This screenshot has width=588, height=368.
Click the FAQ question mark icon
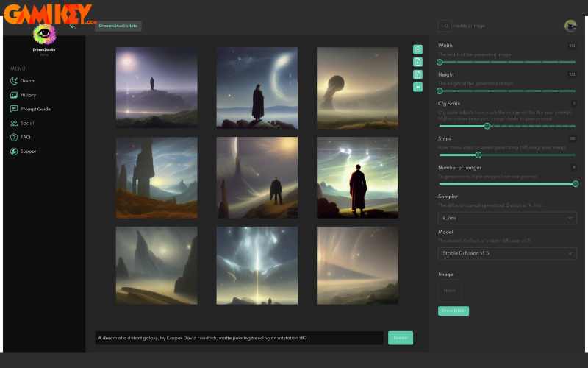[14, 138]
